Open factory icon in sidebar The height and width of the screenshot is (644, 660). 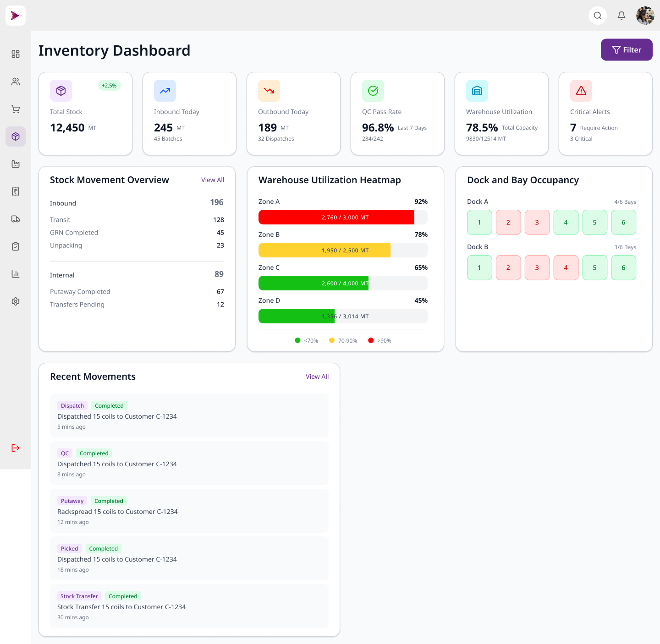pos(16,164)
